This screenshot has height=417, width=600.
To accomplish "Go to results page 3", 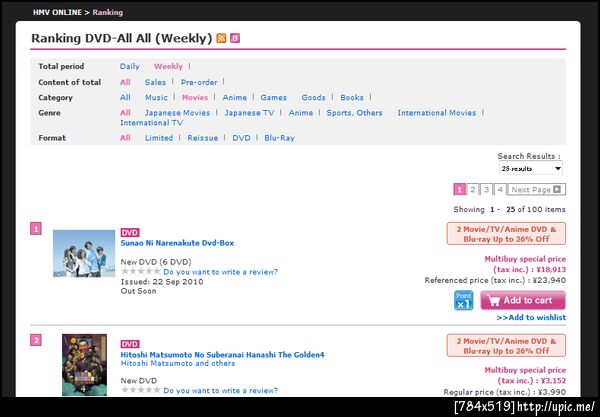I will pos(486,189).
